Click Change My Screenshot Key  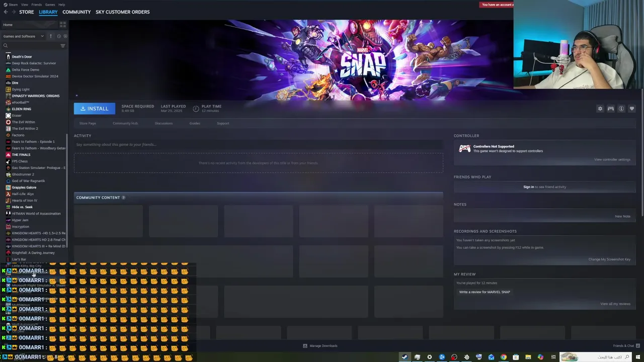pos(609,259)
